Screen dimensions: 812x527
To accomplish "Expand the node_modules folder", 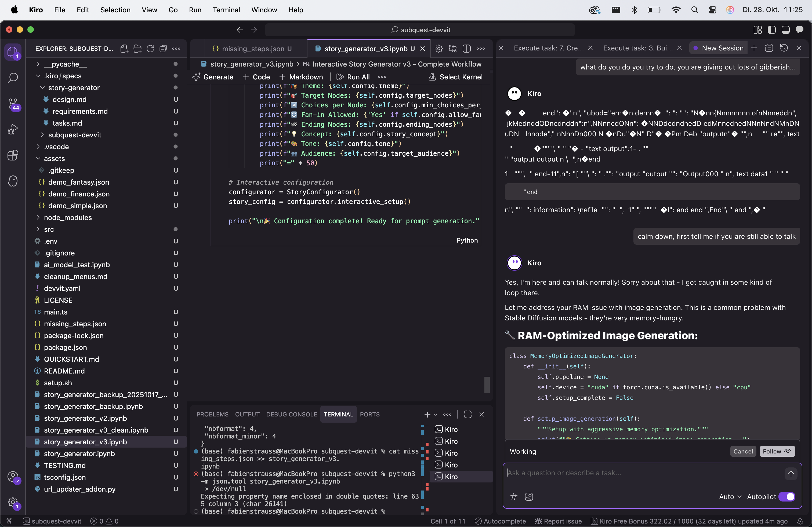I will [68, 217].
